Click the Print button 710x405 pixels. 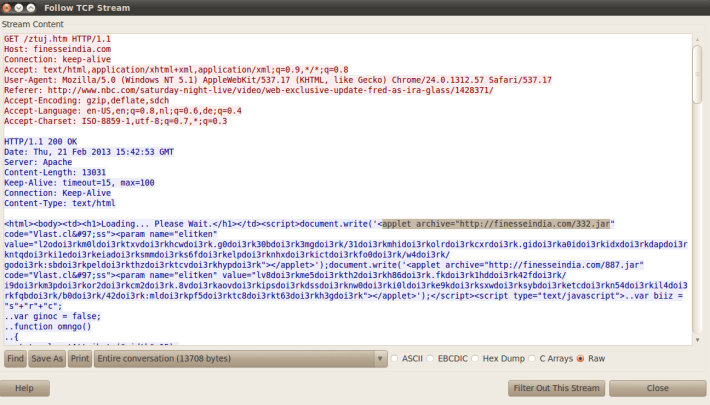(80, 359)
